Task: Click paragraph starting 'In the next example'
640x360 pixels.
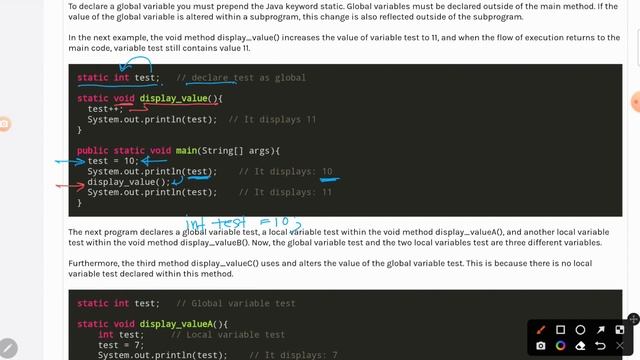Action: 344,42
